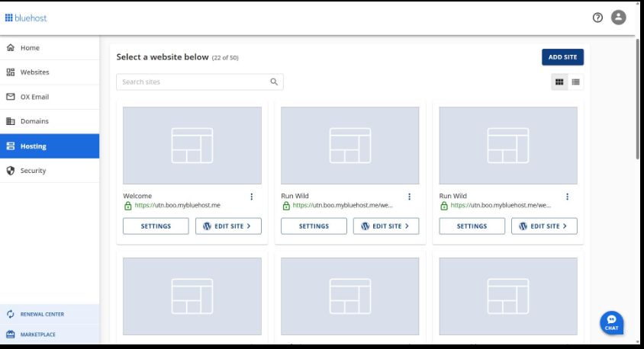
Task: Click the OX Email envelope icon
Action: coord(11,97)
